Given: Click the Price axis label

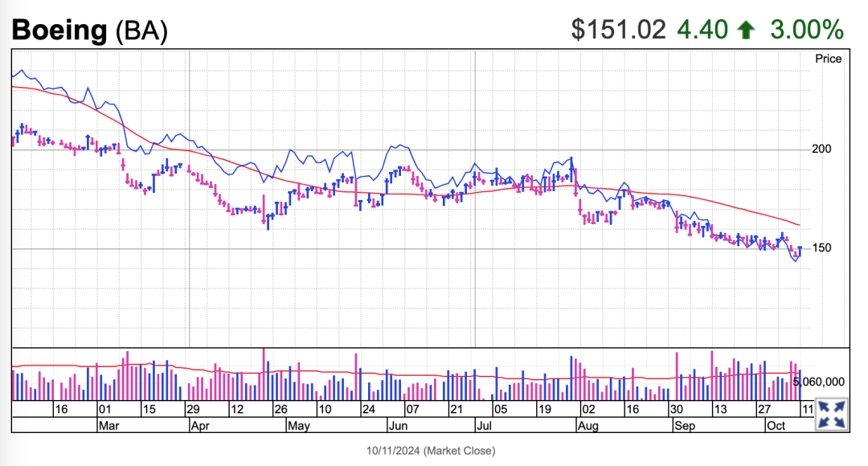Looking at the screenshot, I should [828, 59].
